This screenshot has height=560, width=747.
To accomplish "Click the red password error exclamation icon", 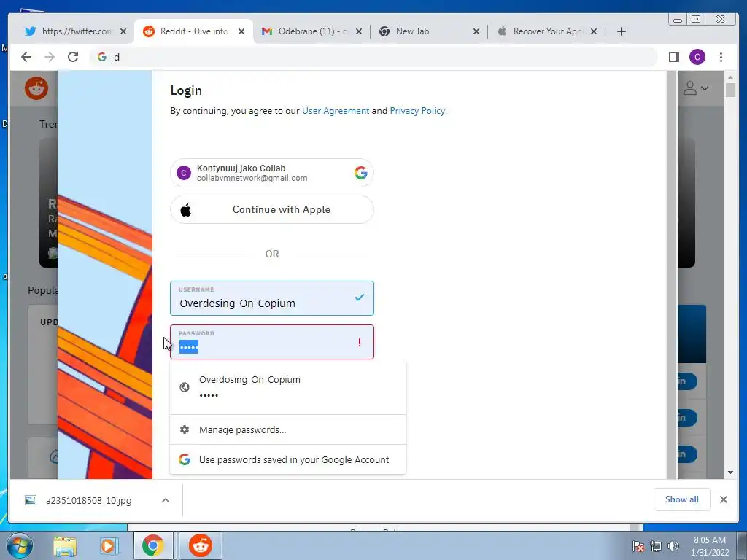I will pos(360,342).
